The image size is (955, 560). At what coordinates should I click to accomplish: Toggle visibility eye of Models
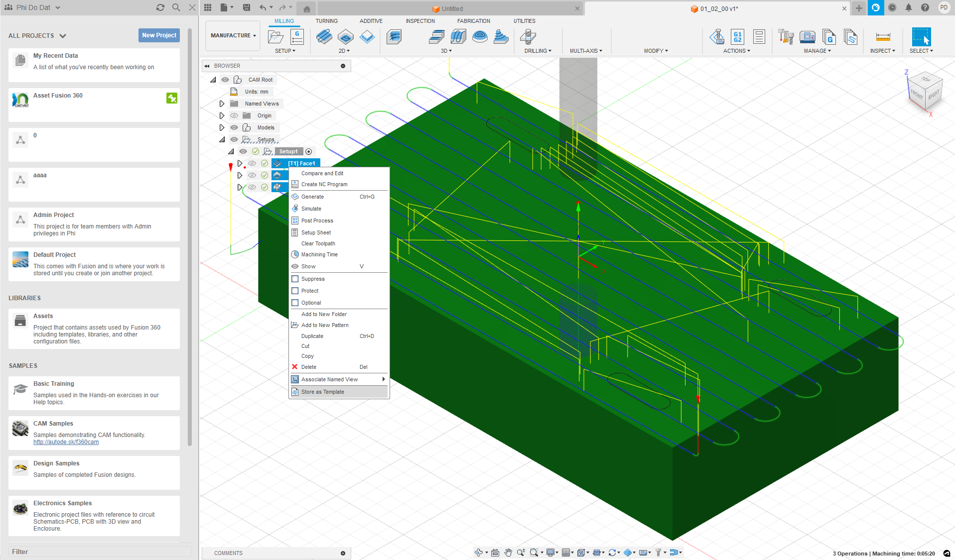[x=234, y=127]
